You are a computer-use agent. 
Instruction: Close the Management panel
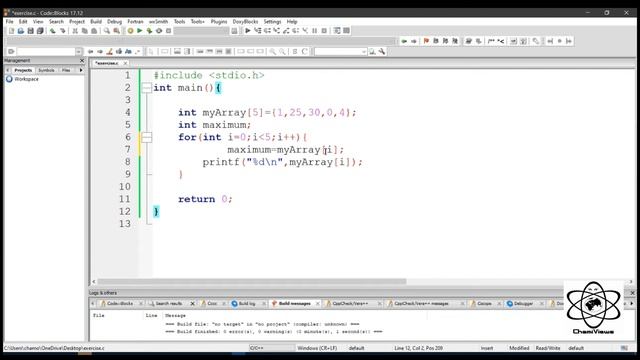(x=82, y=60)
